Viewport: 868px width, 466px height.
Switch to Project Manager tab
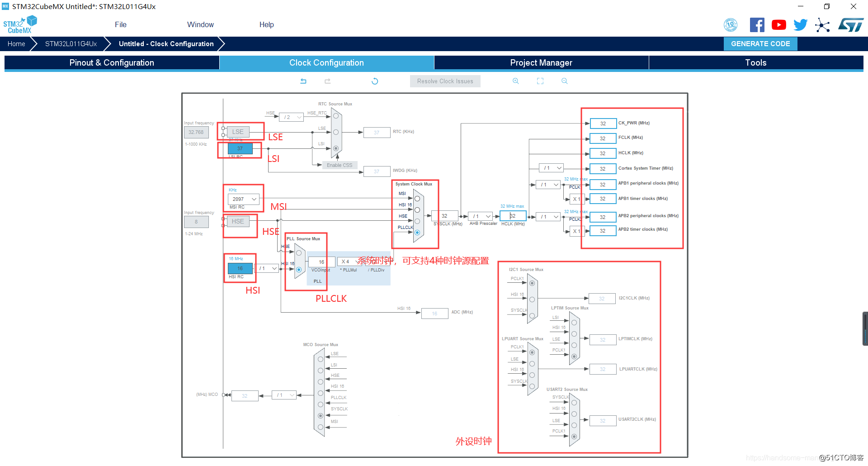coord(541,63)
